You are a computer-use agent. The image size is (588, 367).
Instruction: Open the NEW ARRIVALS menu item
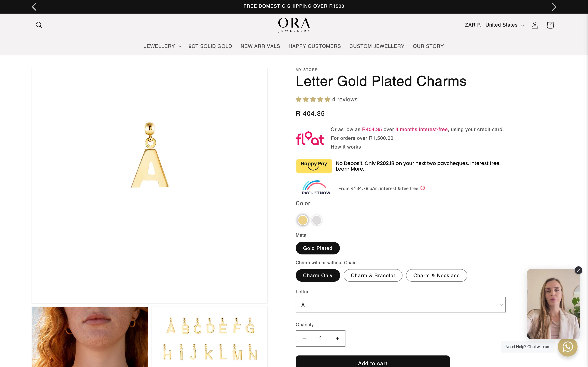click(260, 46)
